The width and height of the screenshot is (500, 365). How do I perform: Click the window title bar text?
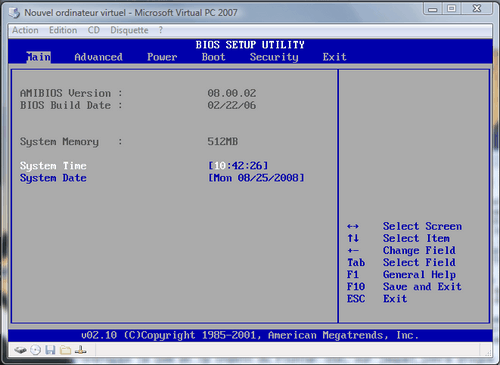[x=131, y=13]
